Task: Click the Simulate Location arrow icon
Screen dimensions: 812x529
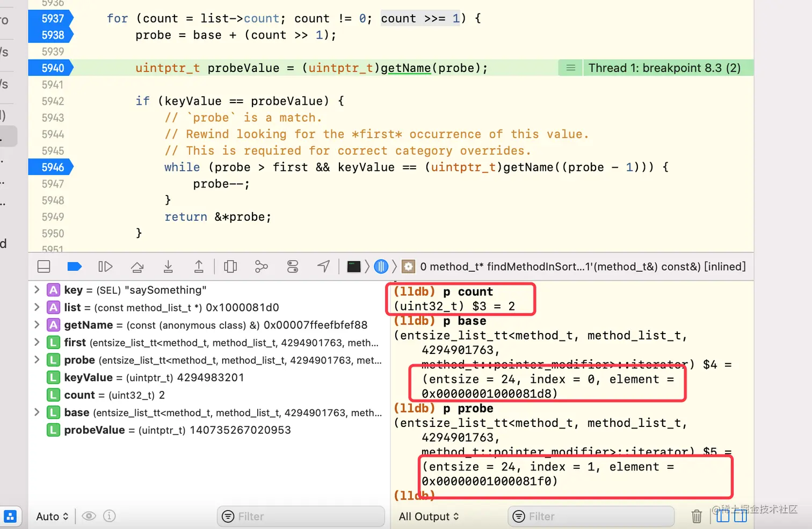Action: (x=323, y=266)
